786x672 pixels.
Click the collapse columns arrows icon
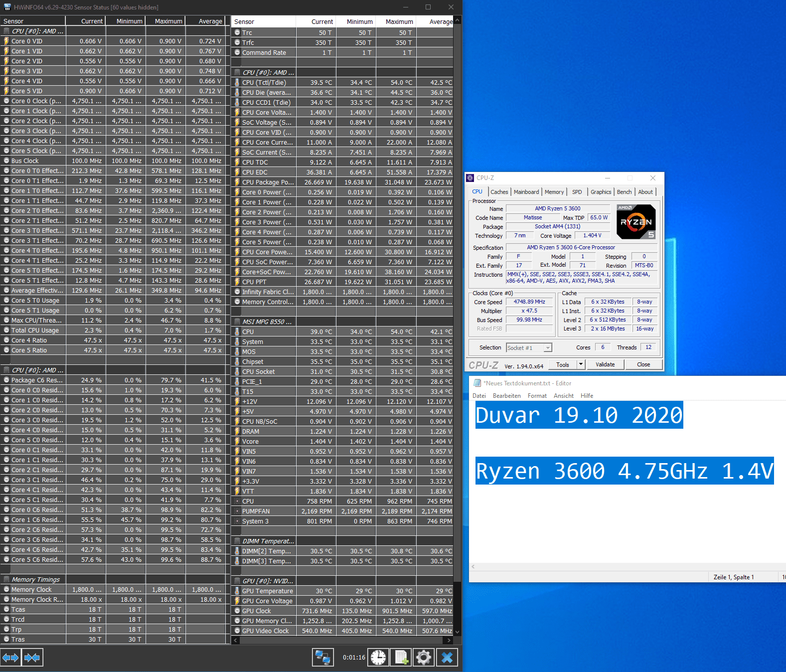[32, 658]
